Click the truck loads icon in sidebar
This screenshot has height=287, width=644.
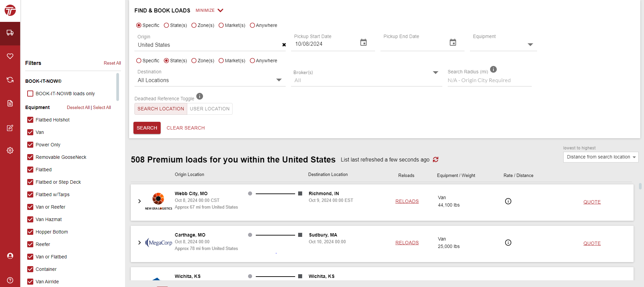pyautogui.click(x=10, y=33)
